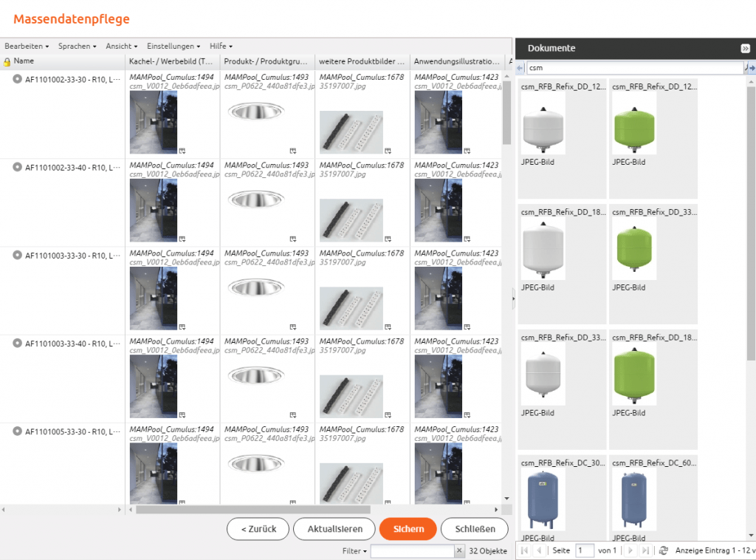Go to the first page in the documents pager
Image resolution: width=756 pixels, height=560 pixels.
524,550
